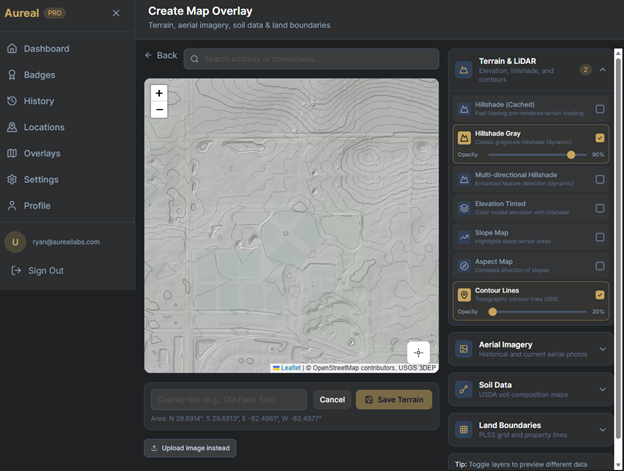Image resolution: width=624 pixels, height=471 pixels.
Task: Collapse the Terrain & LiDAR section
Action: (x=603, y=70)
